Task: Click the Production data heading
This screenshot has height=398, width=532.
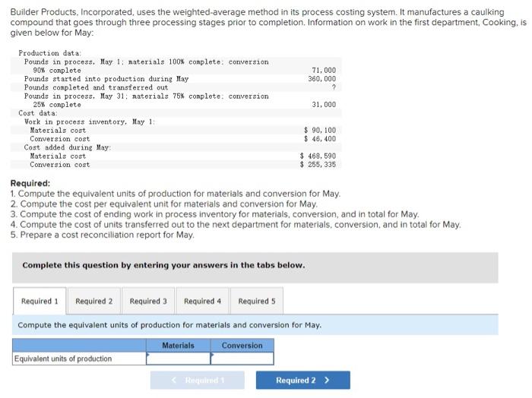Action: pos(50,53)
